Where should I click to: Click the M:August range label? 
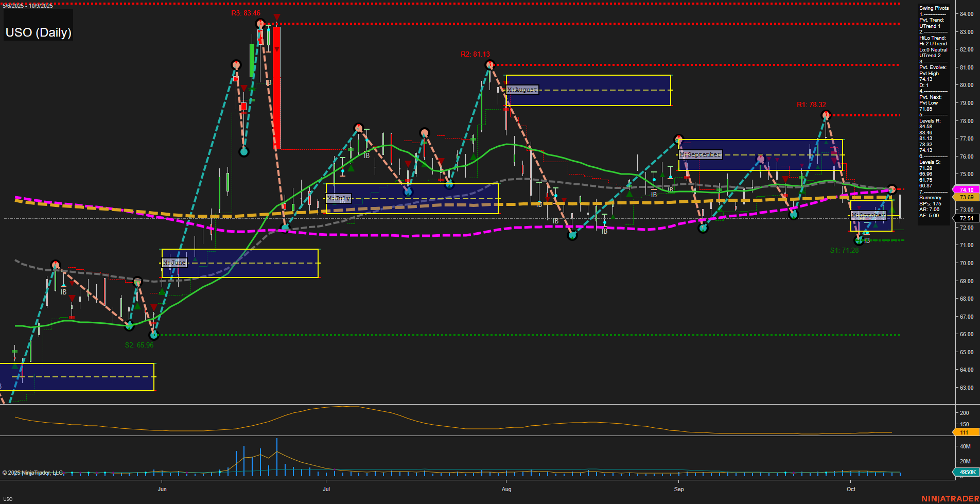[521, 90]
